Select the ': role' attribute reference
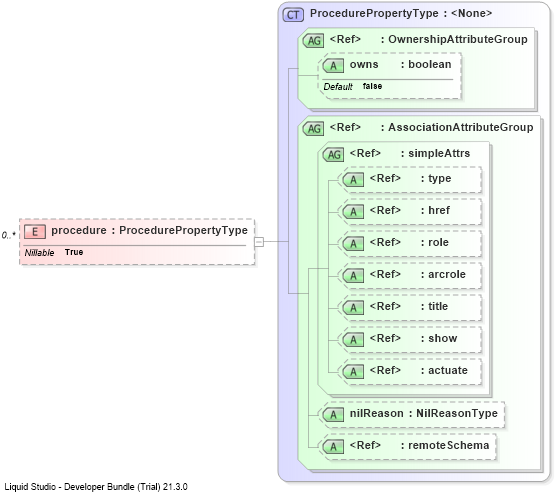This screenshot has width=555, height=492. click(435, 242)
